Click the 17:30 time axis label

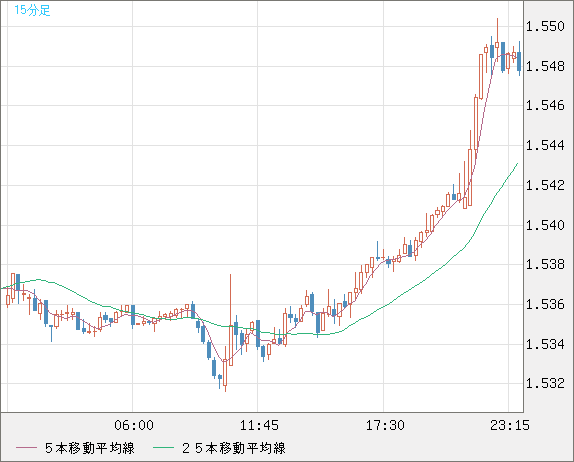(x=385, y=425)
